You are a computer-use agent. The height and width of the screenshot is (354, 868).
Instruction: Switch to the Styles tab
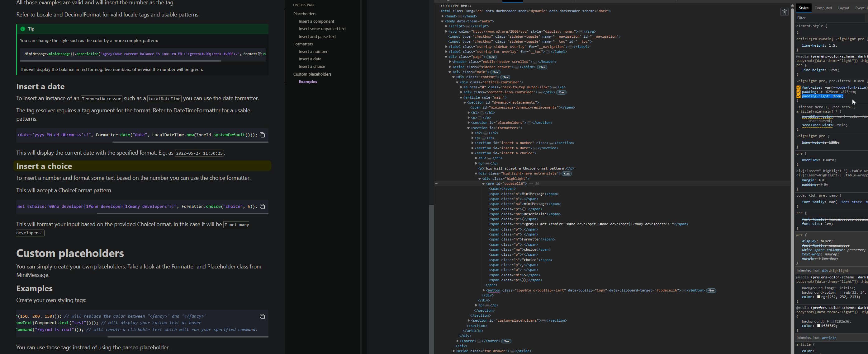click(x=803, y=8)
